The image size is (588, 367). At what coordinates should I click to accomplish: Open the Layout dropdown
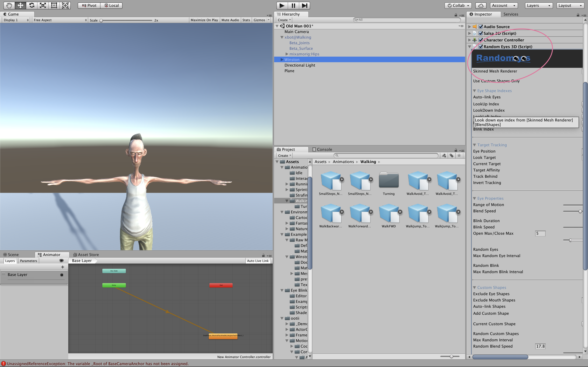click(x=570, y=5)
